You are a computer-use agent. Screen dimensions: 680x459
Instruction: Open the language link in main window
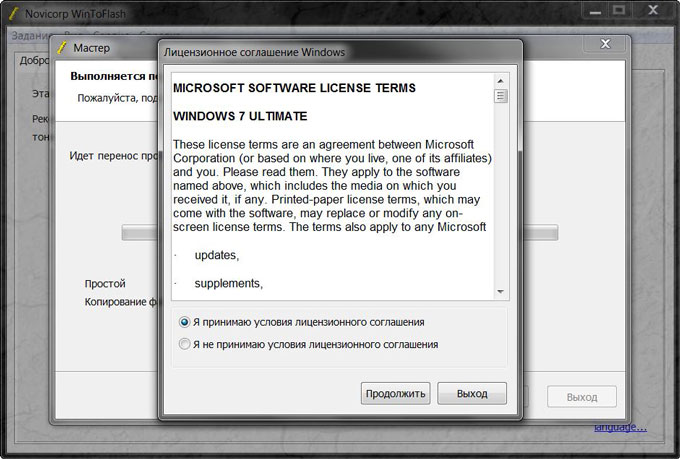pos(620,427)
